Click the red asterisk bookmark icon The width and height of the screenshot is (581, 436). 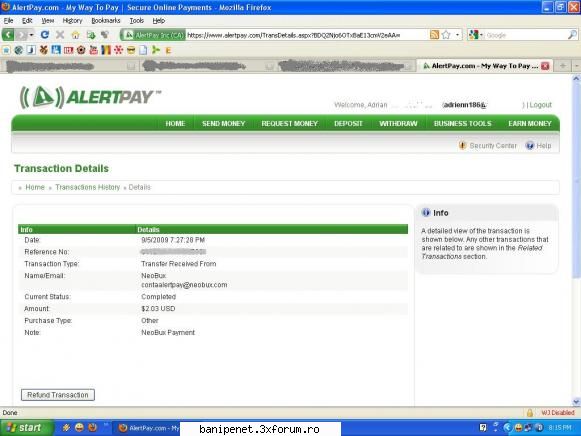click(118, 50)
